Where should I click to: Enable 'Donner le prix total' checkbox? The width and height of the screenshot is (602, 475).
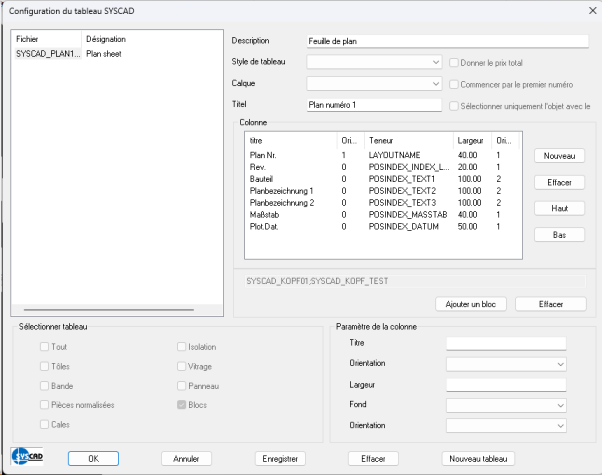coord(454,63)
